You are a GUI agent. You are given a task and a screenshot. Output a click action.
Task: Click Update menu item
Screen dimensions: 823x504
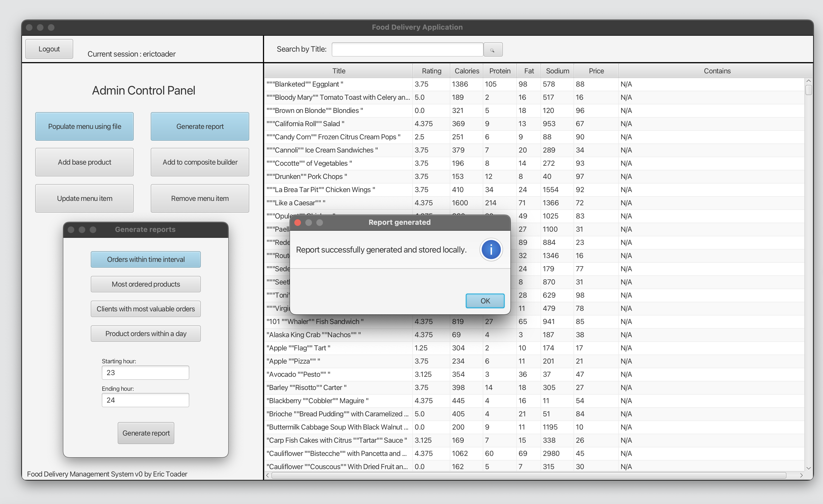(x=84, y=198)
